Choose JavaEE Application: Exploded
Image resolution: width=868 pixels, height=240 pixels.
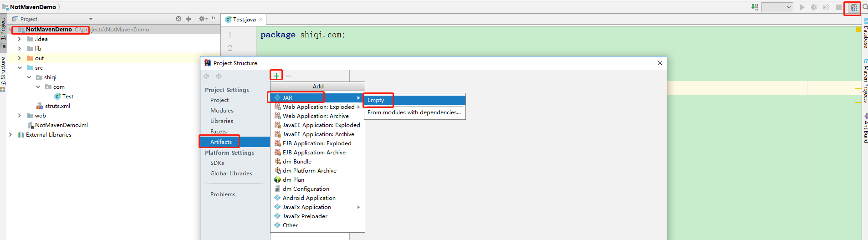(x=317, y=125)
